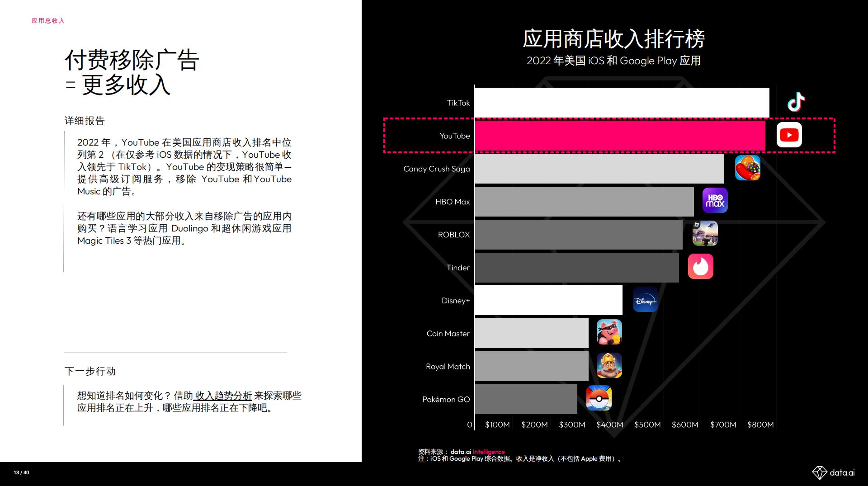Click the 13 / 40 page number
The width and height of the screenshot is (868, 486).
[x=21, y=472]
